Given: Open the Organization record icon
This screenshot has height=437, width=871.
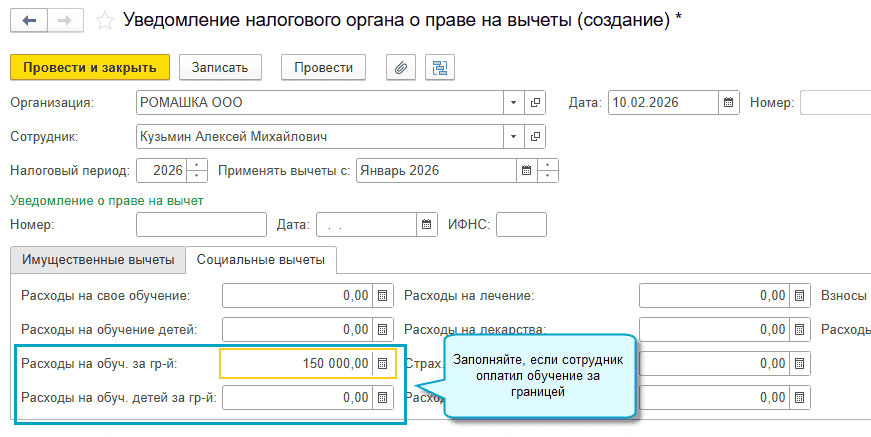Looking at the screenshot, I should coord(536,102).
